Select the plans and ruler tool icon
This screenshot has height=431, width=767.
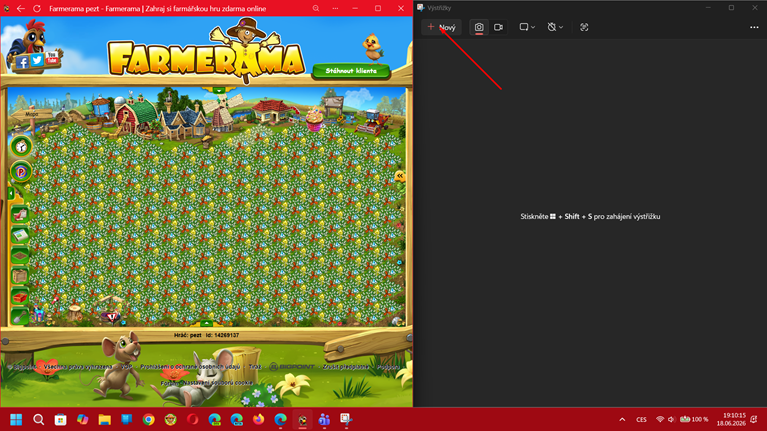(20, 215)
